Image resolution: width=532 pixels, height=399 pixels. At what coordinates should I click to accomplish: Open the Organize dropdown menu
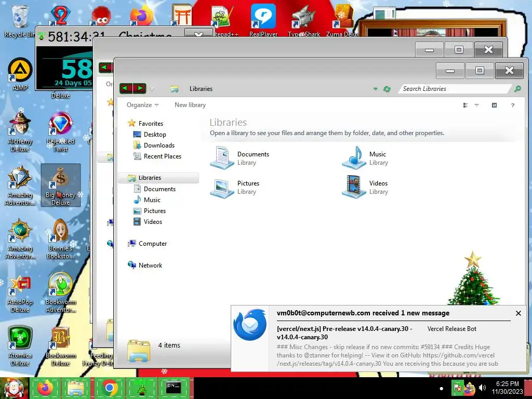pos(142,105)
